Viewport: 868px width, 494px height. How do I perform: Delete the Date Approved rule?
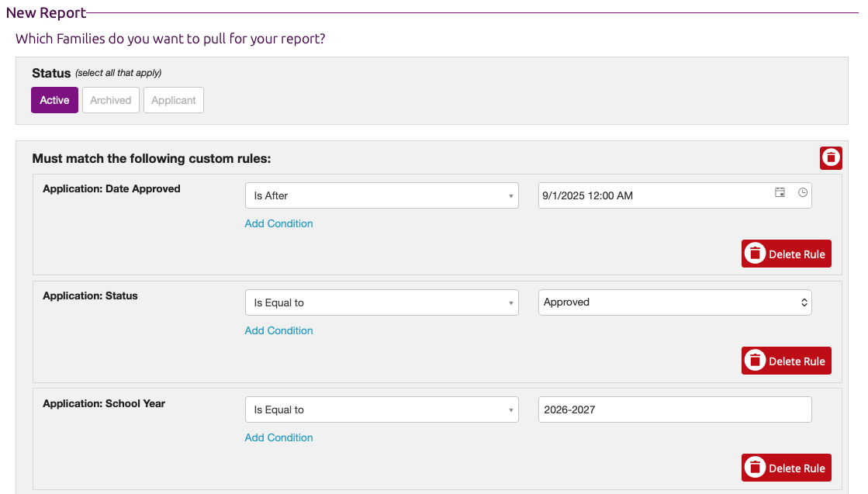(786, 254)
